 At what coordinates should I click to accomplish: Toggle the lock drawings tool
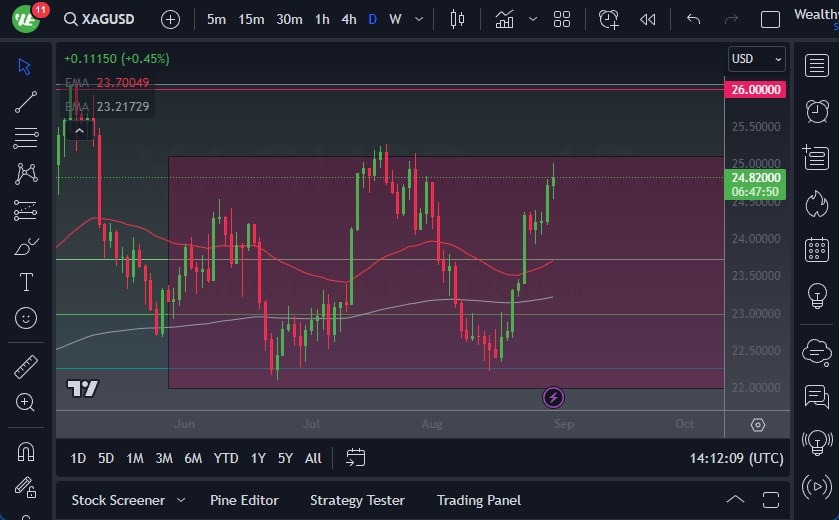tap(26, 488)
